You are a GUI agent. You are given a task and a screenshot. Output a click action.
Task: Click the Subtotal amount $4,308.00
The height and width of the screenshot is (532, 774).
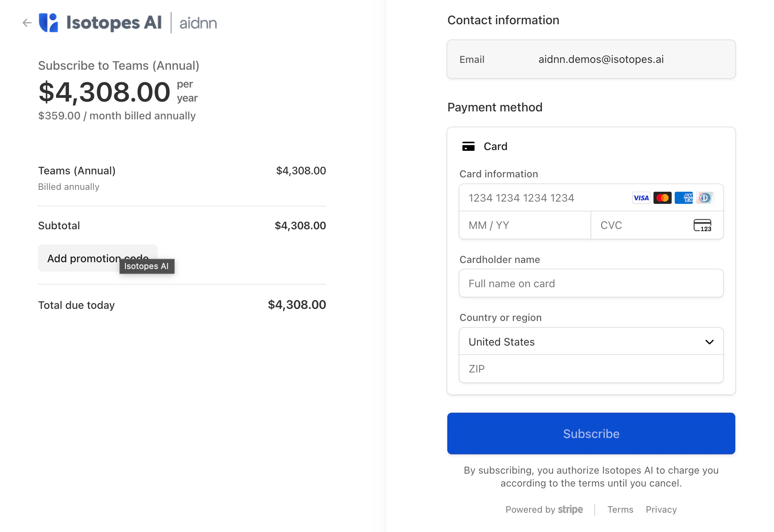click(300, 225)
